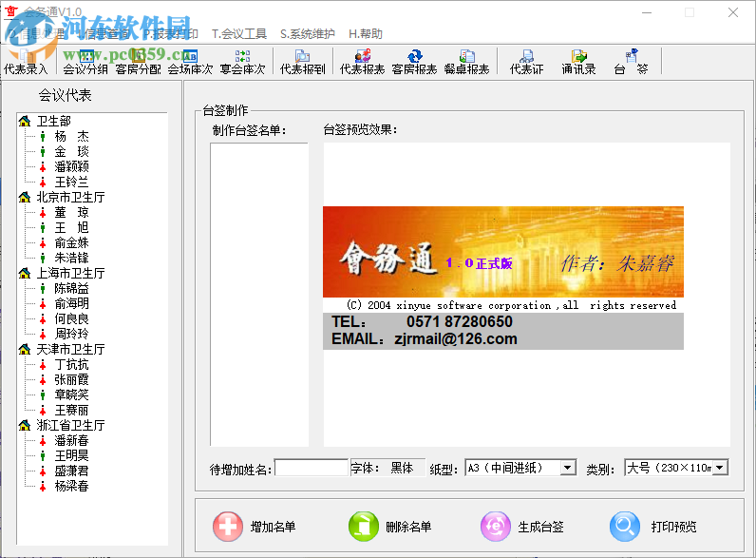Select delegate 张丽霞 in the tree
Screen dimensions: 756x558
pos(71,379)
